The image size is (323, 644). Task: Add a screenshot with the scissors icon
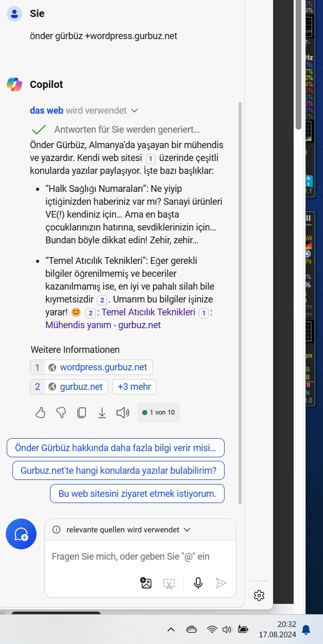(169, 583)
